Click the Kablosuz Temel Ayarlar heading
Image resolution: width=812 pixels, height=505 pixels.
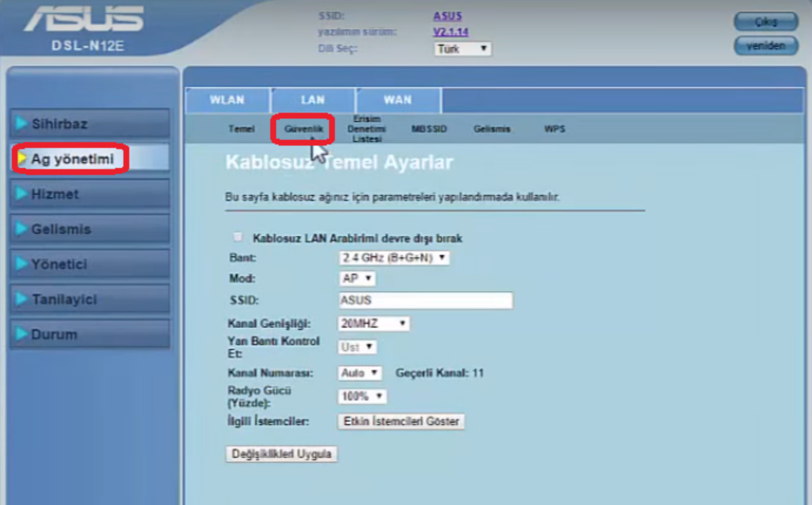click(339, 163)
